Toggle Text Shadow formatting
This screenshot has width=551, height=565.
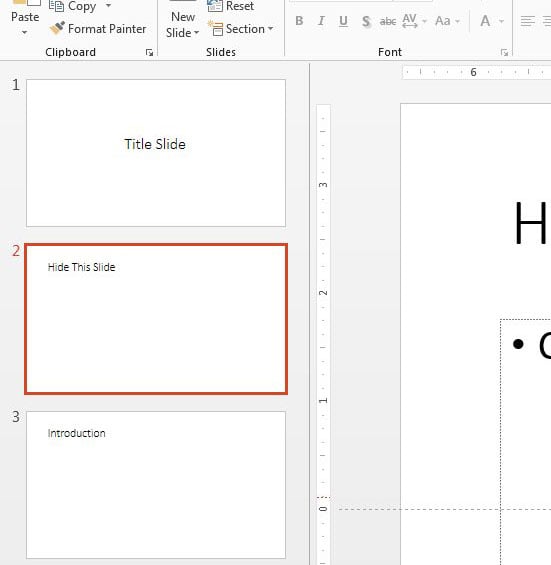(366, 22)
